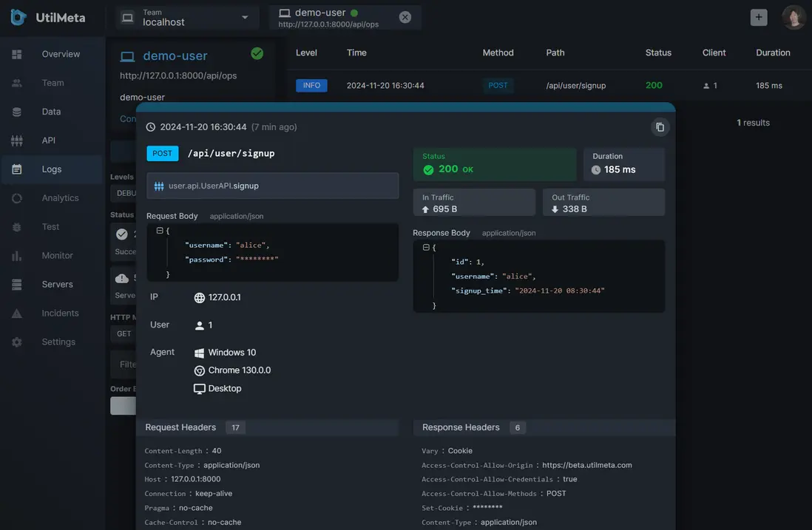The width and height of the screenshot is (812, 530).
Task: Open the Incidents sidebar item
Action: pyautogui.click(x=60, y=313)
